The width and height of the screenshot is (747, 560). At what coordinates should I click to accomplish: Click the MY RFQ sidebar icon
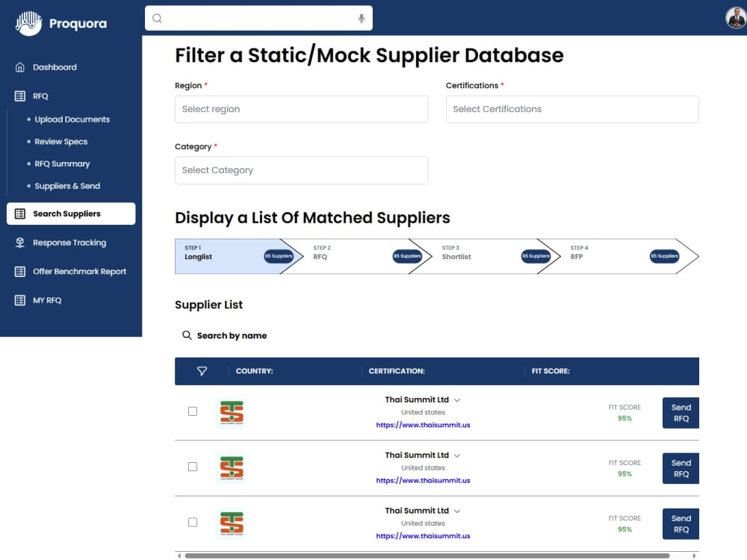[20, 300]
